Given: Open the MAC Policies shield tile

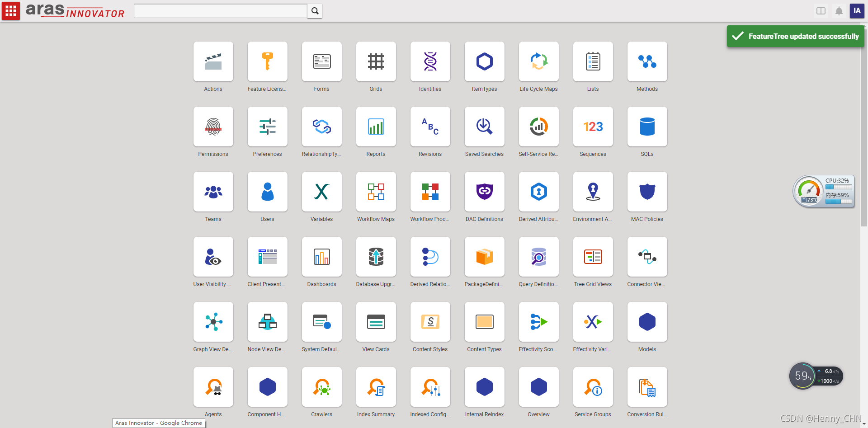Looking at the screenshot, I should pyautogui.click(x=647, y=192).
